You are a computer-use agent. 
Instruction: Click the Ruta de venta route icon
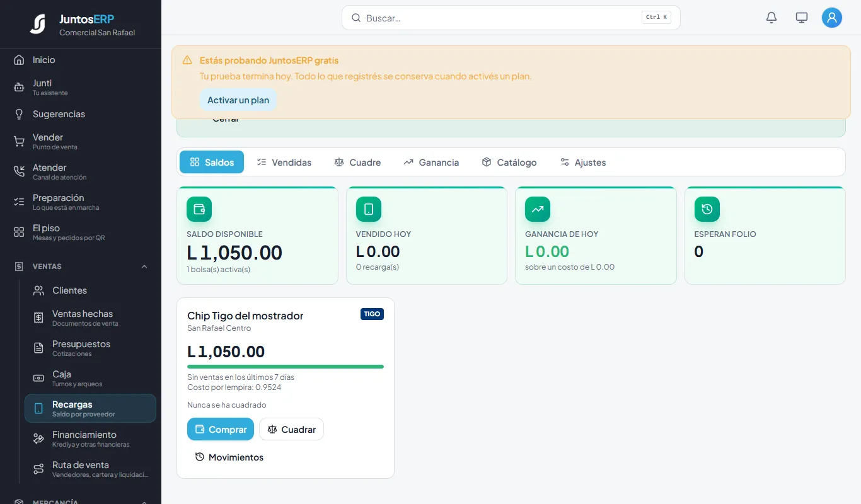pos(38,469)
